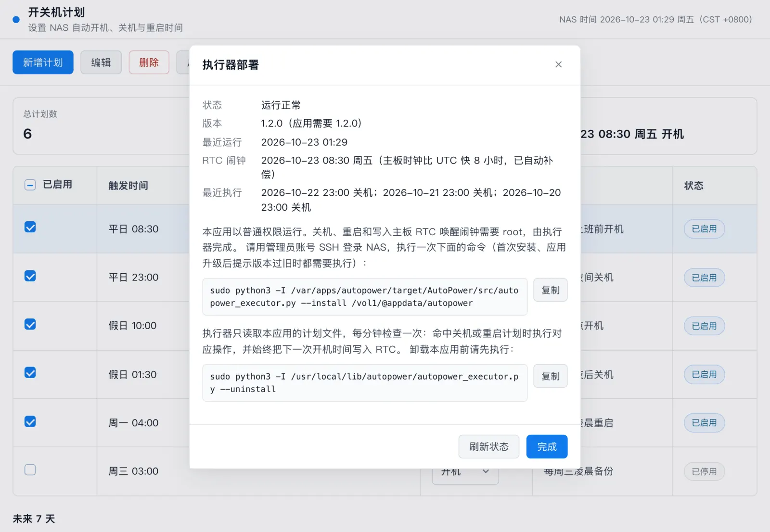The height and width of the screenshot is (532, 770).
Task: Click the 平日 08:30 trigger time cell
Action: tap(133, 229)
